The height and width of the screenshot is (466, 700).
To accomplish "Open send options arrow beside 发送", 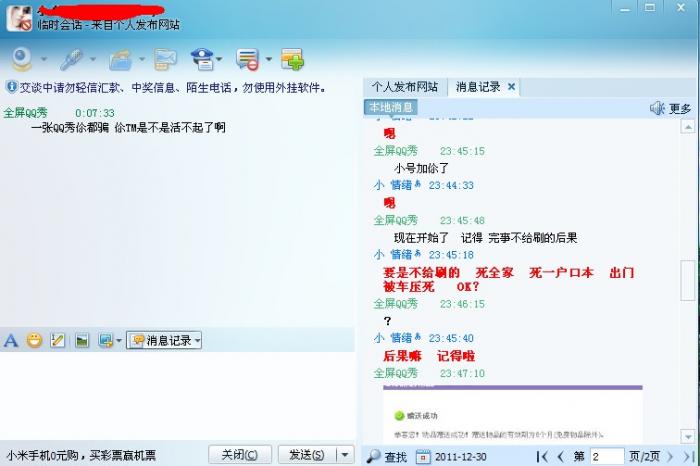I will point(345,455).
